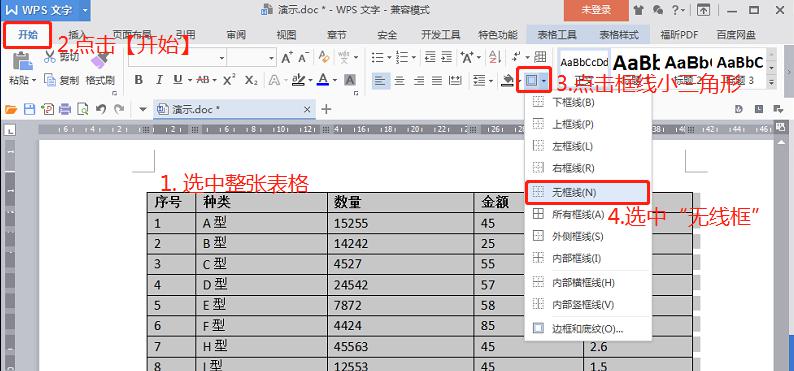Click the insert table grid icon
Viewport: 794px width, 371px height.
point(541,57)
